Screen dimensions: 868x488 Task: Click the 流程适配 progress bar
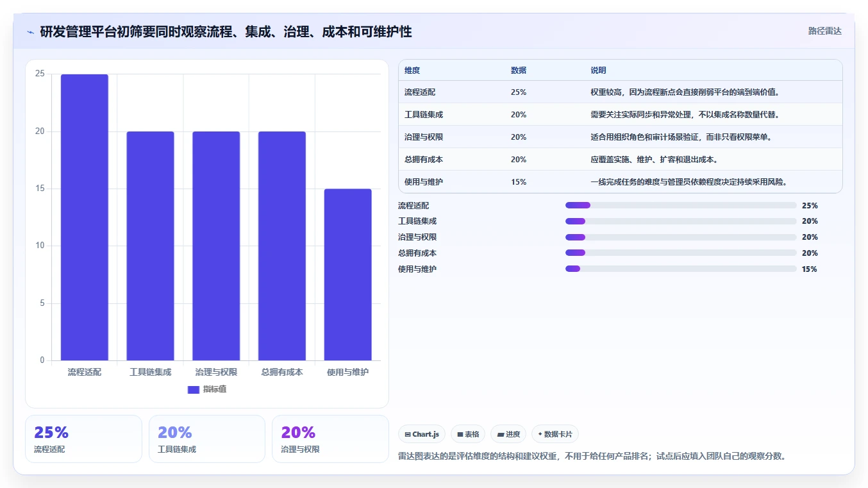[x=681, y=205]
